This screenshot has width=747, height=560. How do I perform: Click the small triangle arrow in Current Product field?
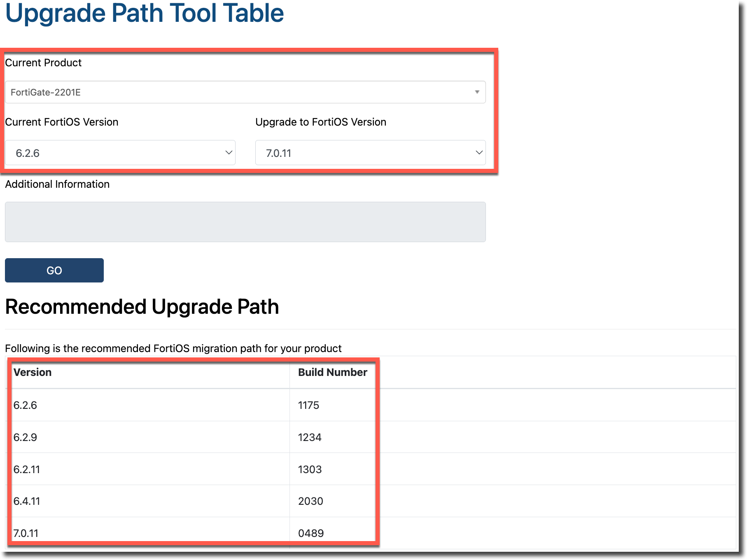477,92
